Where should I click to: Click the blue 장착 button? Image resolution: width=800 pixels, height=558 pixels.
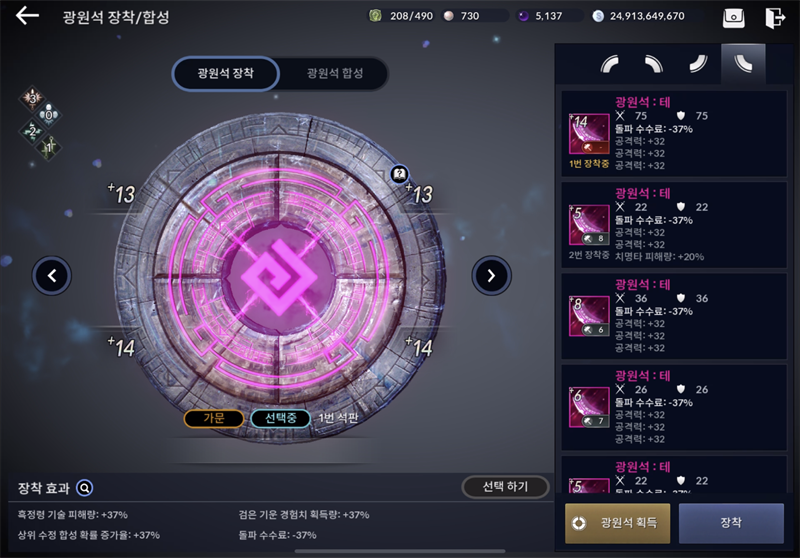(731, 523)
